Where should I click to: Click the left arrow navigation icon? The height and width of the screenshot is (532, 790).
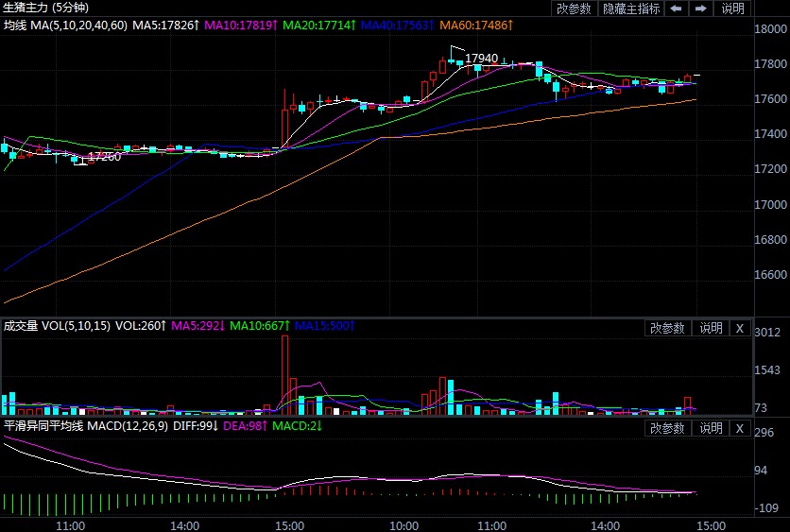pyautogui.click(x=677, y=9)
